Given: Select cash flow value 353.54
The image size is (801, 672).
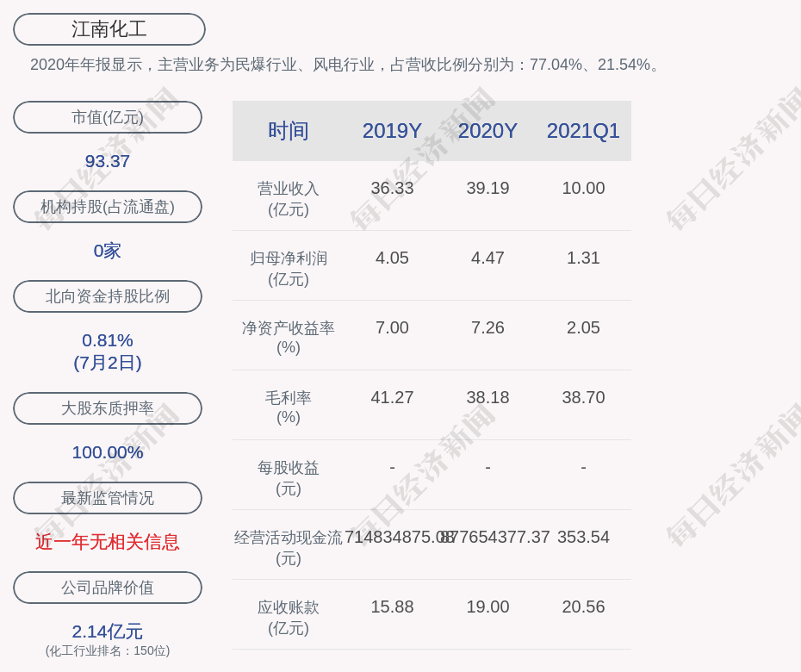Looking at the screenshot, I should pyautogui.click(x=583, y=537).
